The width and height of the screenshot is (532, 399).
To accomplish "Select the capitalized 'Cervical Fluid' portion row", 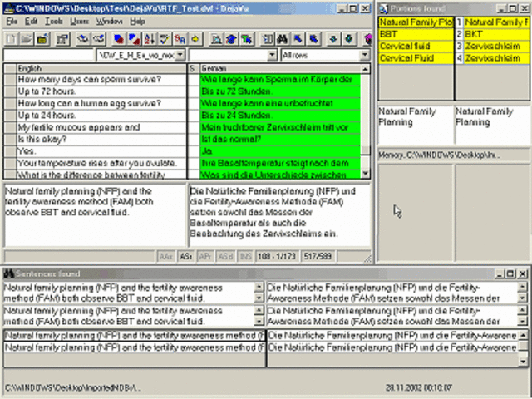I will click(x=416, y=58).
